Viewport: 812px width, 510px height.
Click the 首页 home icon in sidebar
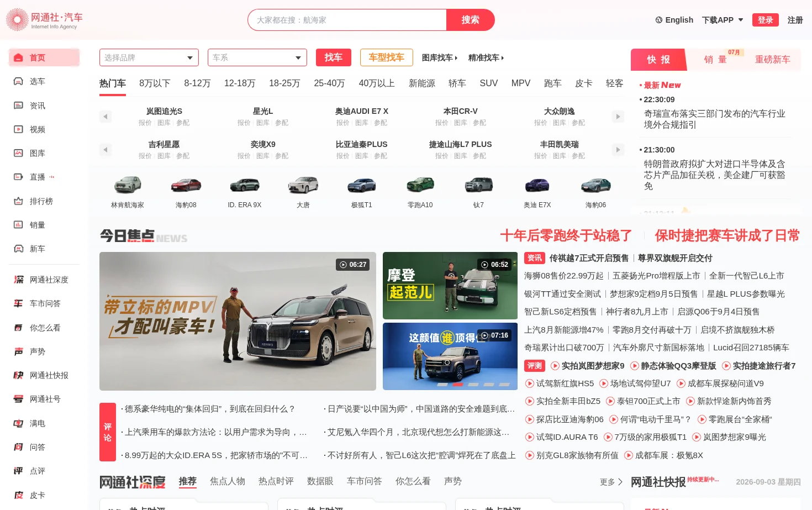coord(18,57)
